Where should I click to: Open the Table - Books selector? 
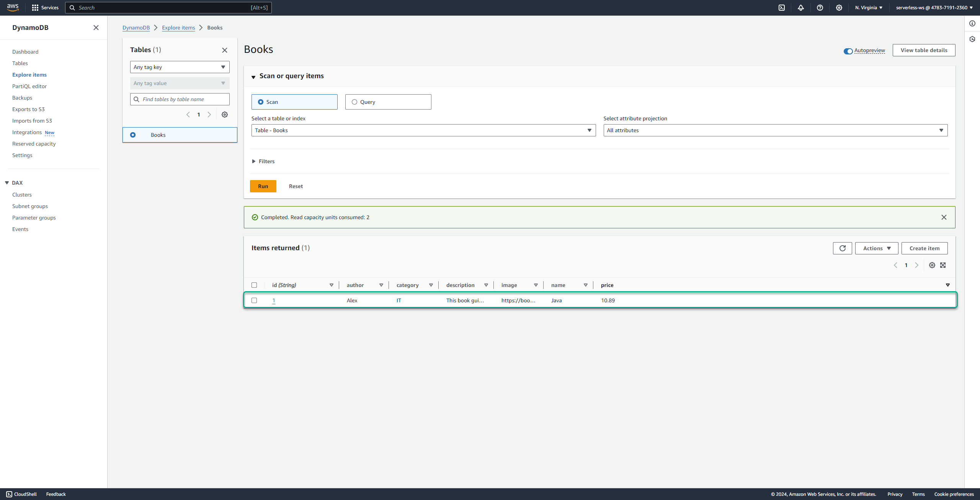click(x=423, y=130)
